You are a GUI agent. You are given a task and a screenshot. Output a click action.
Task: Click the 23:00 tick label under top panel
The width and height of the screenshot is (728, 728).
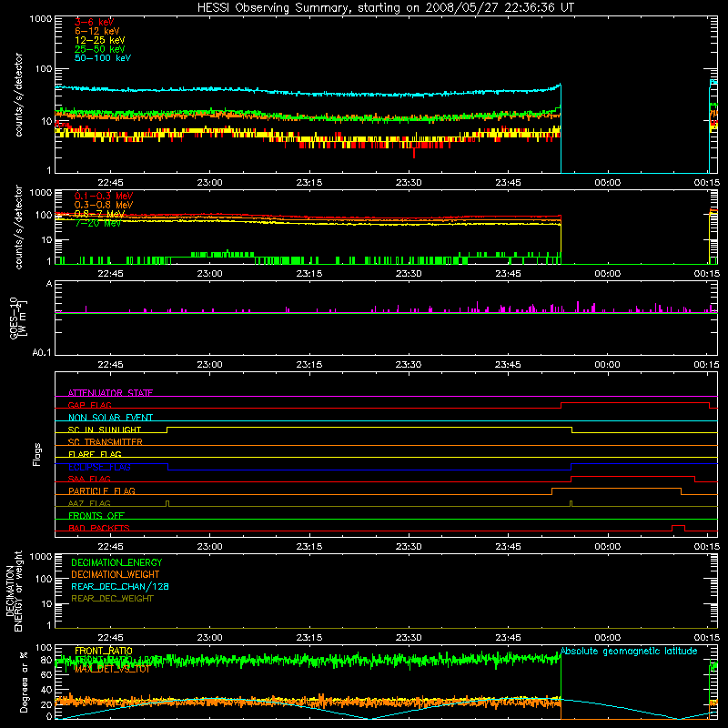coord(210,183)
